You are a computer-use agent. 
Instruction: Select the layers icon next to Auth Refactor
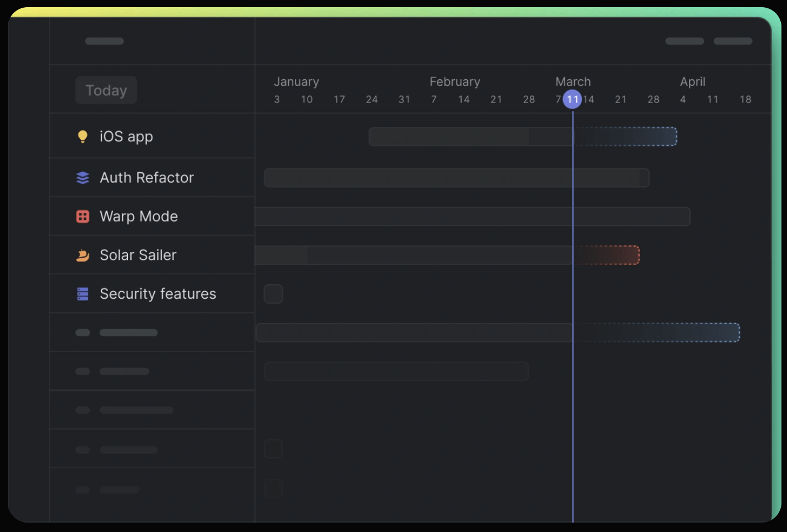point(83,178)
